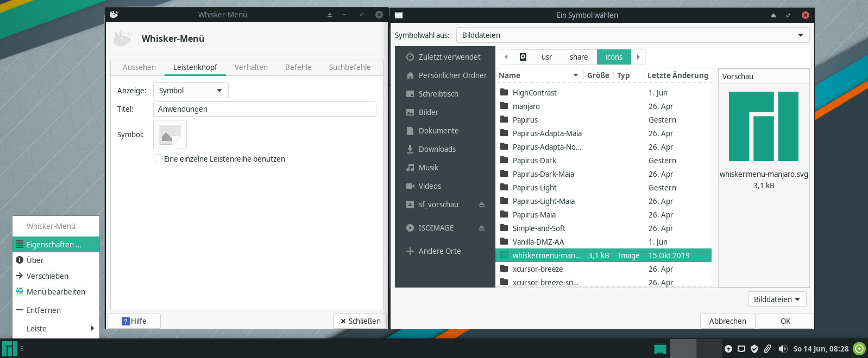Viewport: 868px width, 358px height.
Task: Open the Bilddateien file filter dropdown
Action: point(777,299)
